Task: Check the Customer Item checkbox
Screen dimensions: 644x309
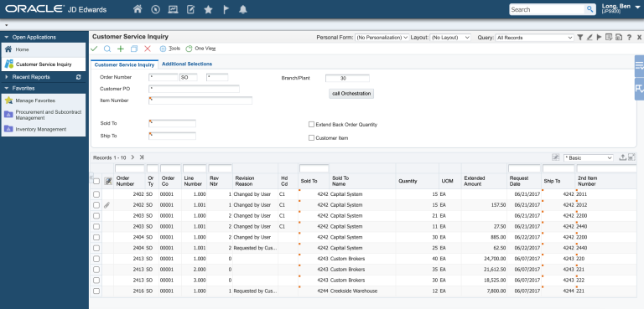Action: (x=311, y=138)
